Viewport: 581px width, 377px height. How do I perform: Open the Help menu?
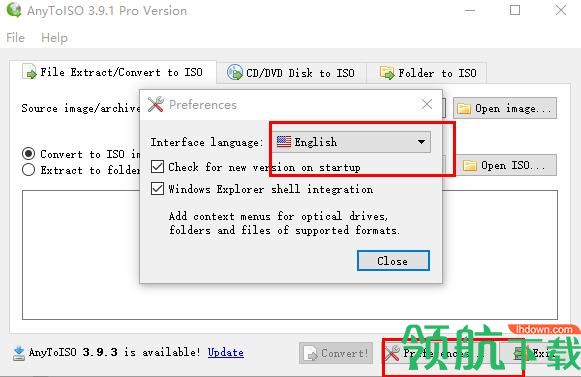coord(54,37)
